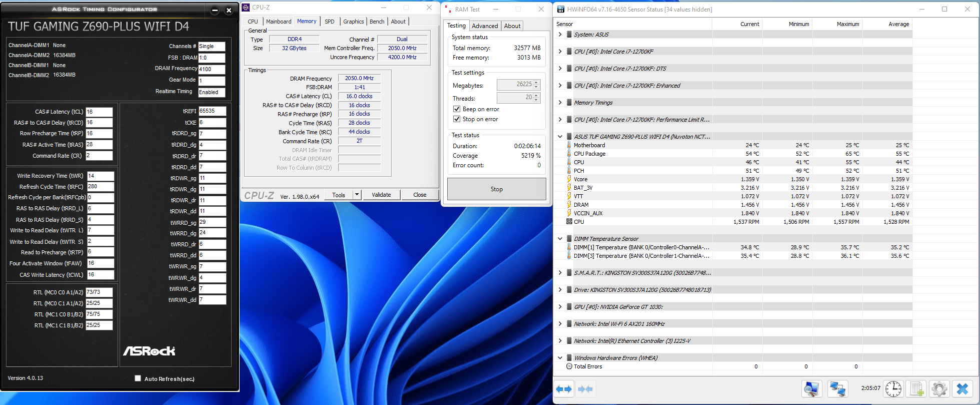The width and height of the screenshot is (980, 405).
Task: Open the About tab in RAM Test
Action: click(512, 26)
